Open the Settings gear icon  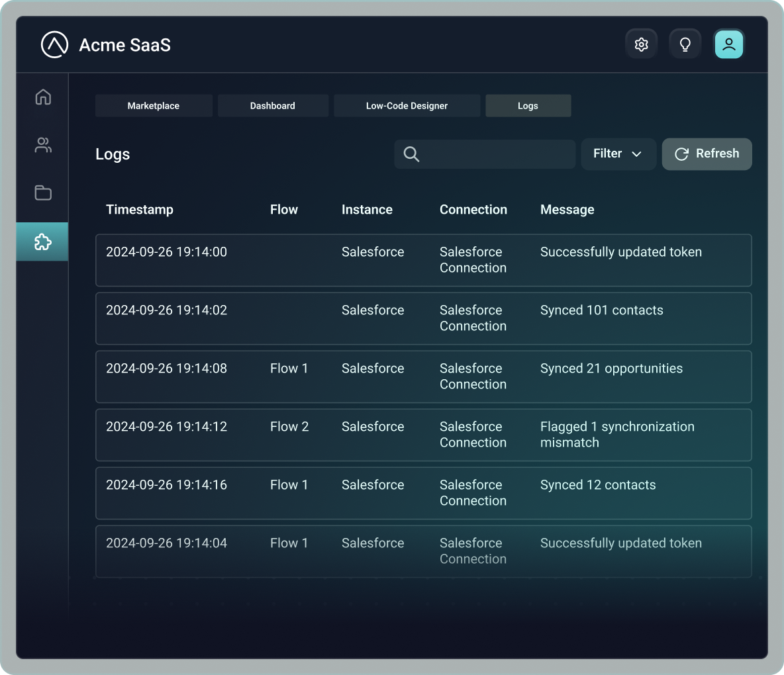coord(641,44)
